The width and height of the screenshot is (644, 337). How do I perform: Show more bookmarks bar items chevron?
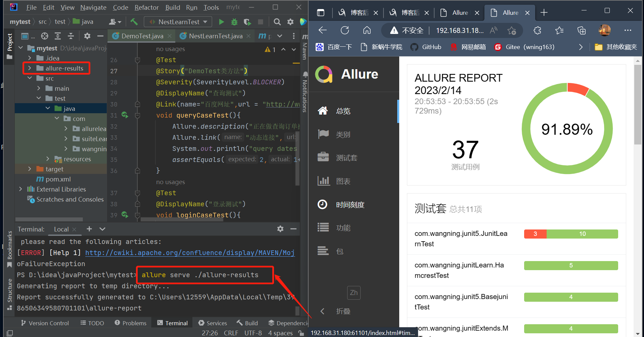click(x=581, y=47)
